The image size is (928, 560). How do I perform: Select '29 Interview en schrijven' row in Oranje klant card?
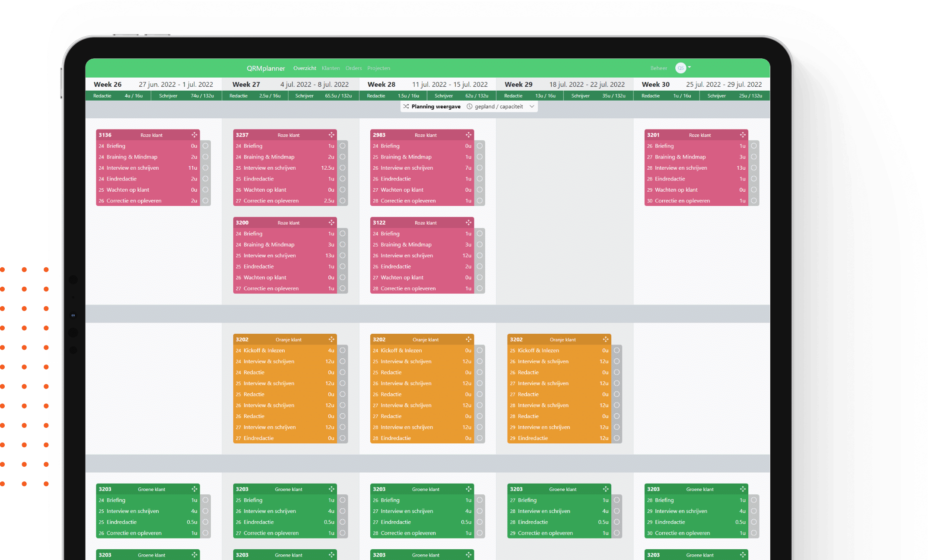(559, 427)
